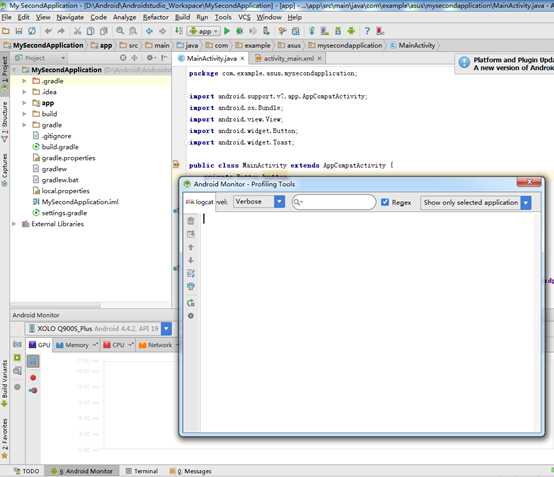Click the Build Variants side panel button
This screenshot has height=477, width=554.
[5, 383]
